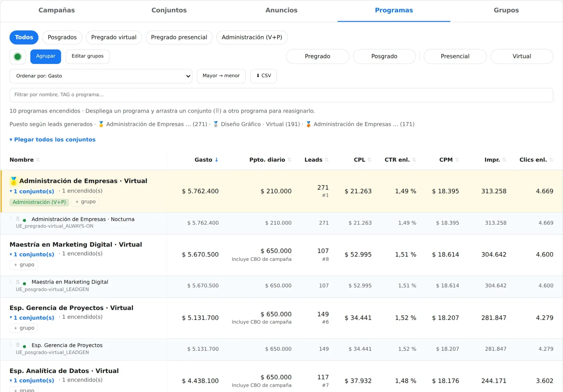
Task: Toggle the Pregrado level filter
Action: coord(317,56)
